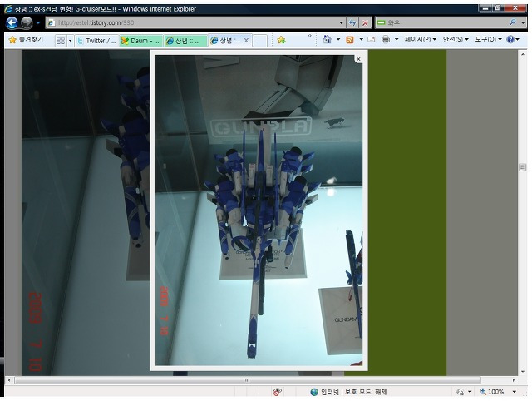Switch to the Twitter tab
This screenshot has height=401, width=532.
(x=96, y=41)
